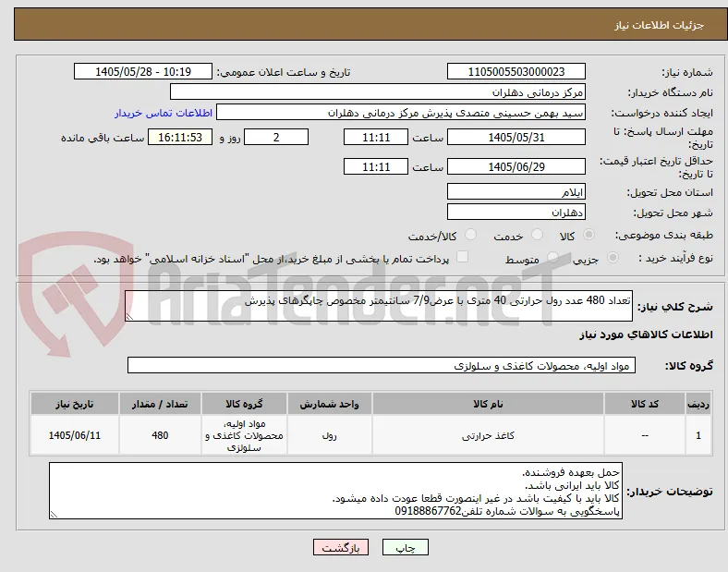Click the تعداد / مقدار column header
This screenshot has width=728, height=572.
point(160,404)
